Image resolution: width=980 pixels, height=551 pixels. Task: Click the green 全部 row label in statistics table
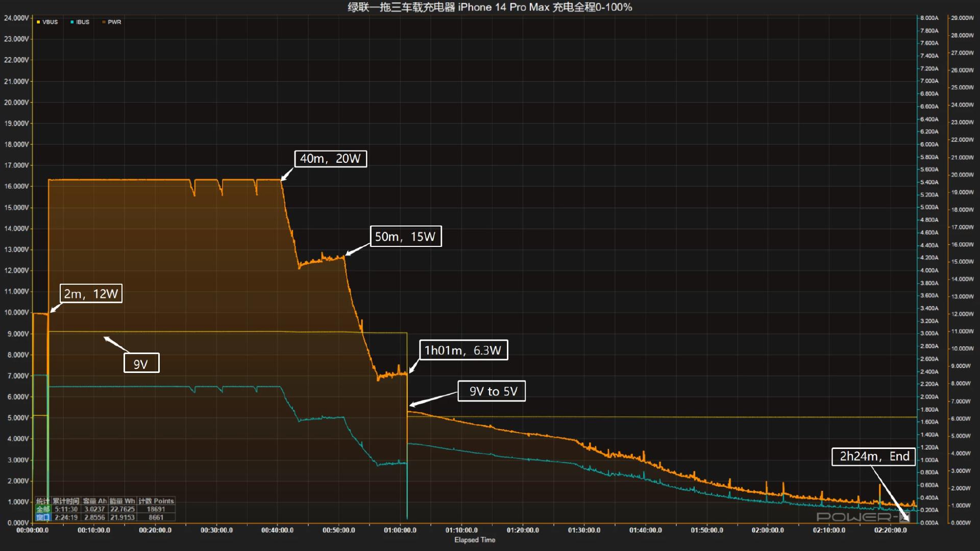pyautogui.click(x=43, y=509)
